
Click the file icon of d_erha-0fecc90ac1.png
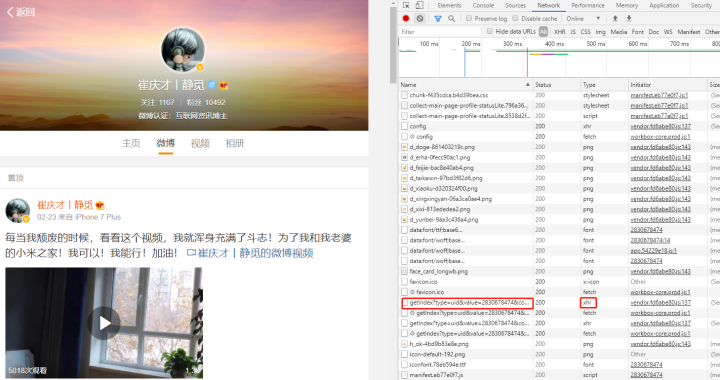[x=404, y=157]
